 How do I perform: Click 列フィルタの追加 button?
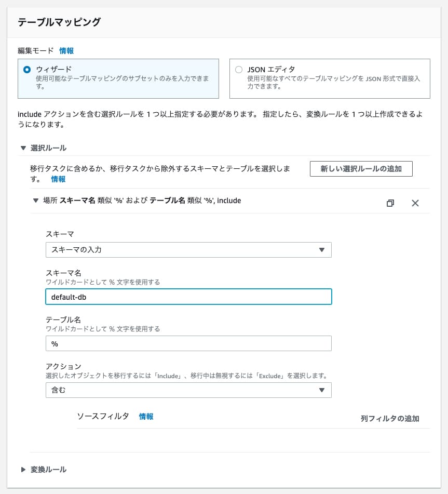point(389,419)
